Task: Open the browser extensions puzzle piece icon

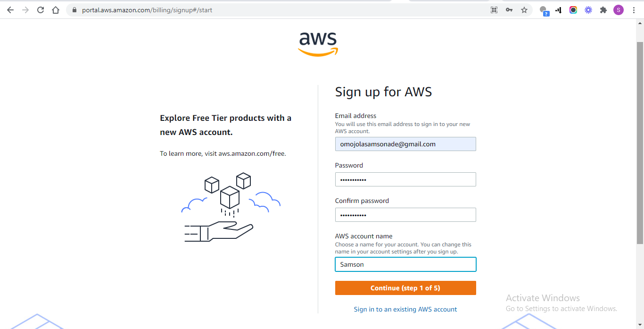Action: 603,9
